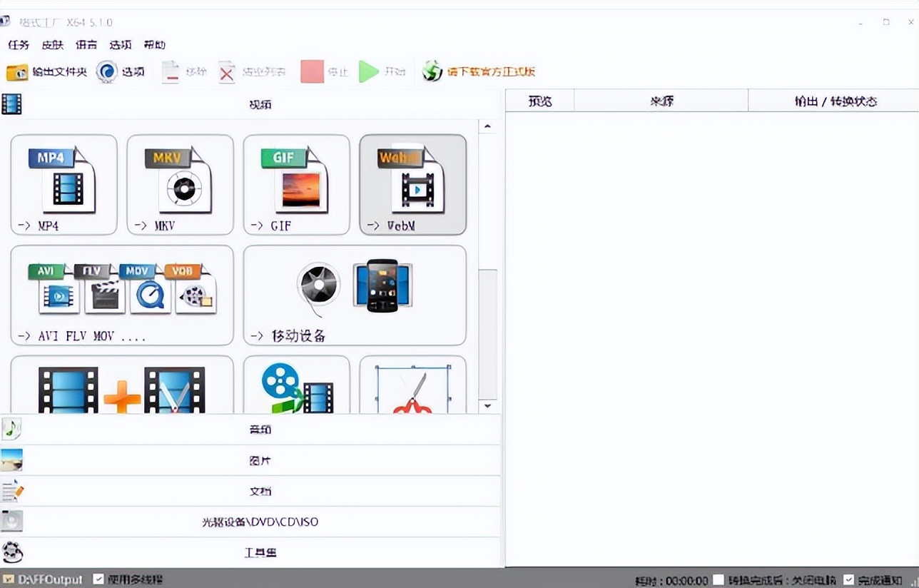Click the green 开始 start button
919x588 pixels.
382,71
